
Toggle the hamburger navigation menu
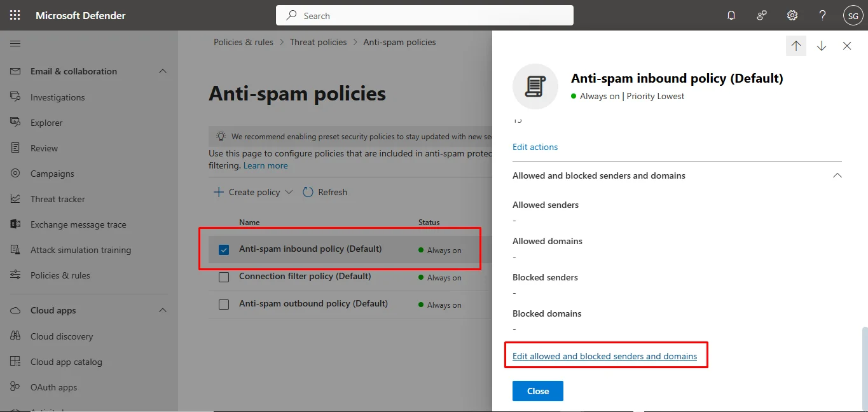[16, 43]
